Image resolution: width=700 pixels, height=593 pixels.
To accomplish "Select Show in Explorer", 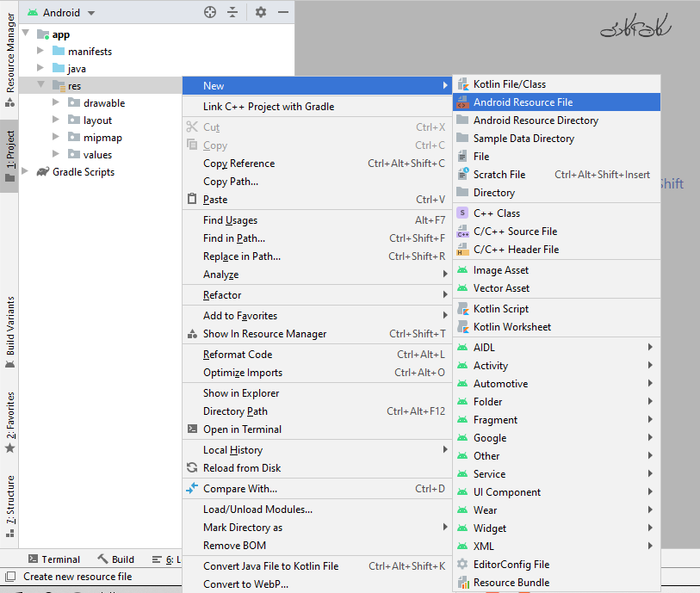I will coord(318,393).
